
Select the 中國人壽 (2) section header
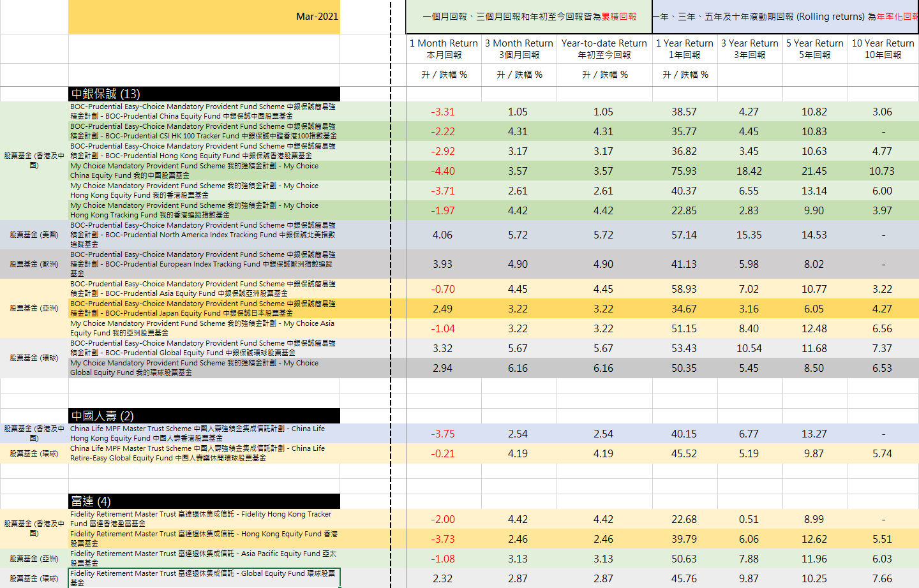tap(204, 416)
